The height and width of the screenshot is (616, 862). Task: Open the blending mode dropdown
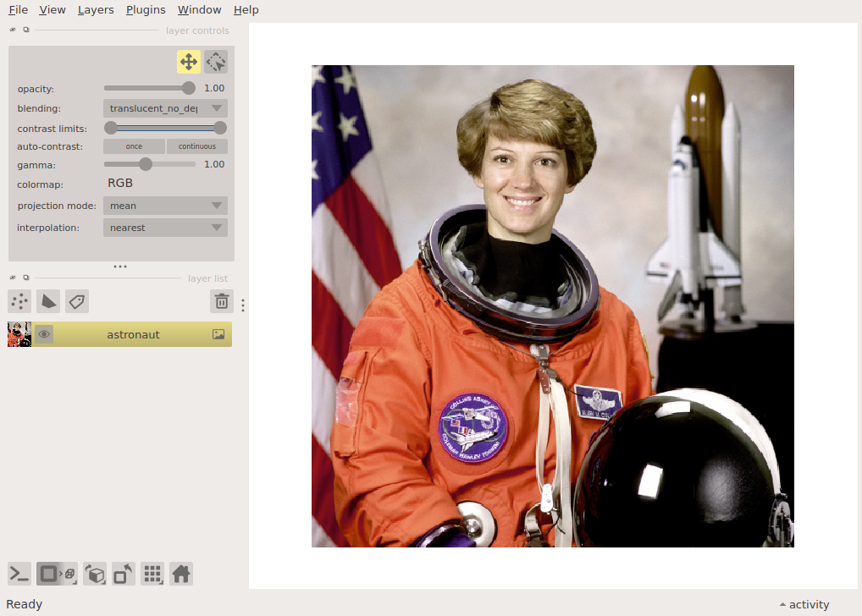pos(165,108)
